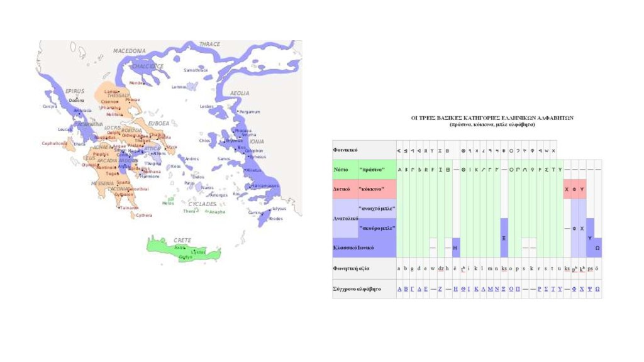Follow the Θ link in the bottom table row
The width and height of the screenshot is (644, 362).
463,289
